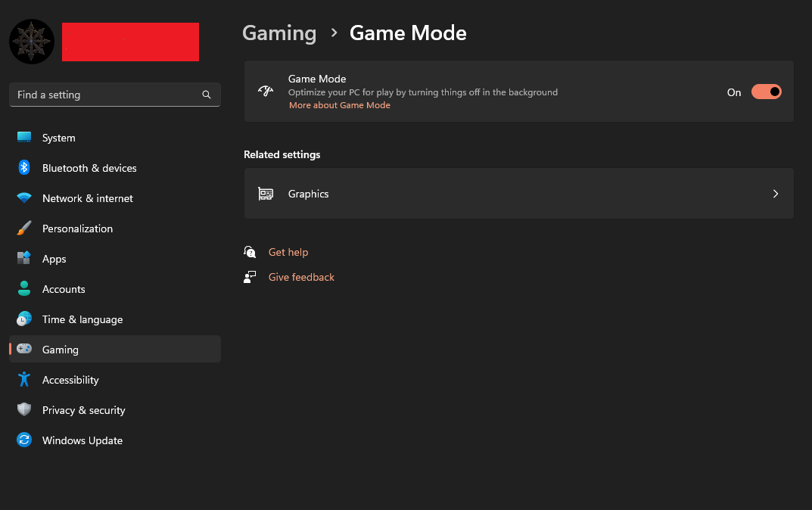This screenshot has width=812, height=510.
Task: Click the Get help link
Action: [x=288, y=252]
